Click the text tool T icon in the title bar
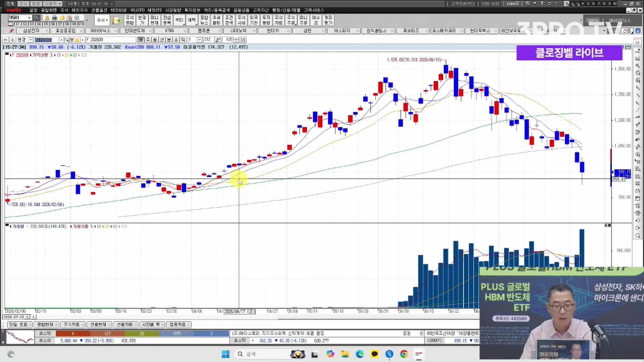644x362 pixels. point(542,3)
